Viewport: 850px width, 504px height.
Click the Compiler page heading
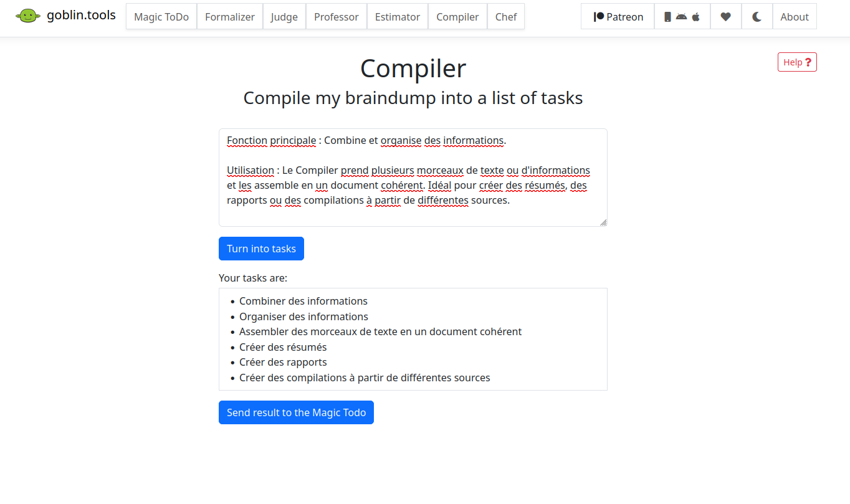413,68
